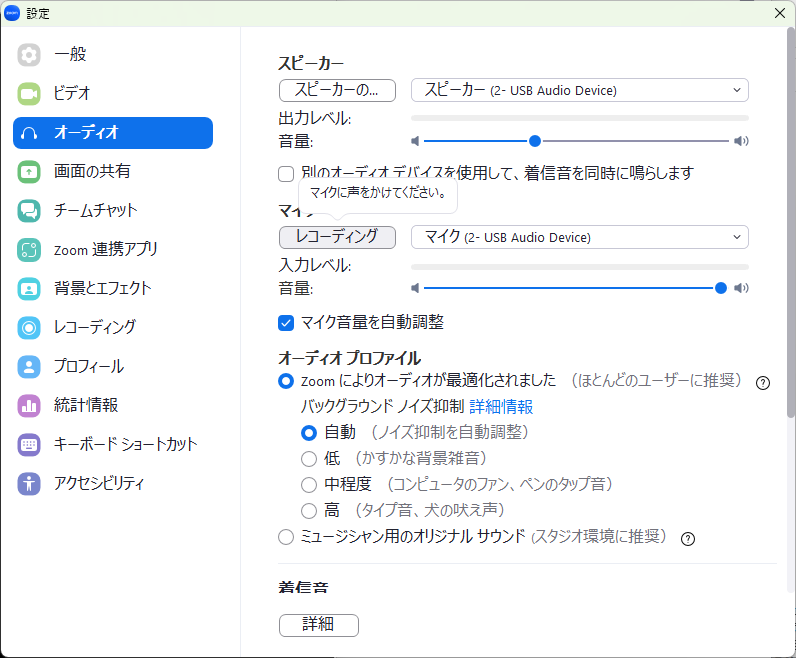The image size is (796, 658).
Task: Click help icon beside Zoom optimized audio option
Action: (762, 383)
